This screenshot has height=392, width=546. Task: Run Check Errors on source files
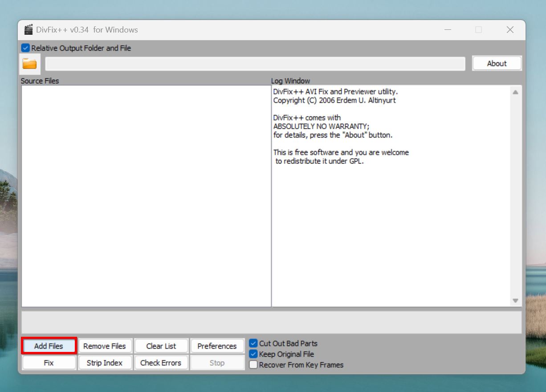[x=161, y=363]
